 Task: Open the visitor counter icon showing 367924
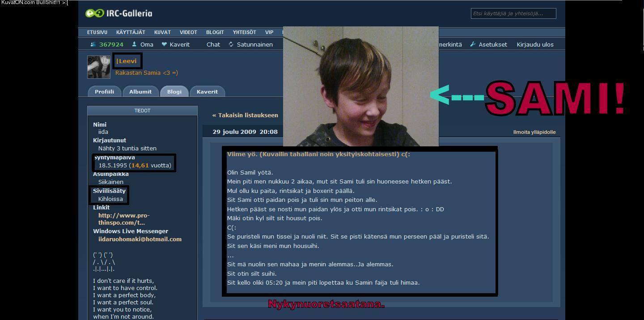[93, 44]
